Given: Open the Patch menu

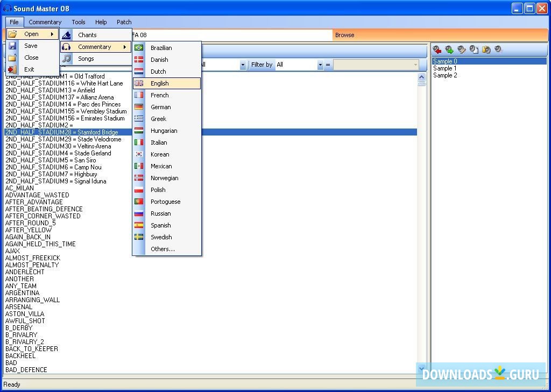Looking at the screenshot, I should (x=124, y=22).
